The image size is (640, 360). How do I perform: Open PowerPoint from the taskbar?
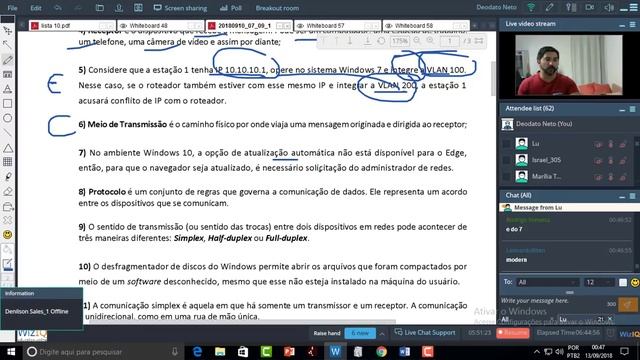(289, 351)
